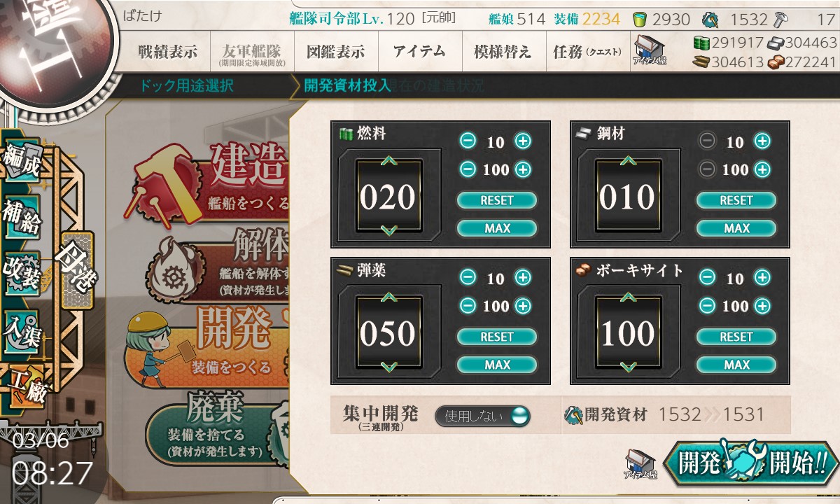This screenshot has height=504, width=840.
Task: Click the plus 10 icon for 燃料
Action: [523, 141]
